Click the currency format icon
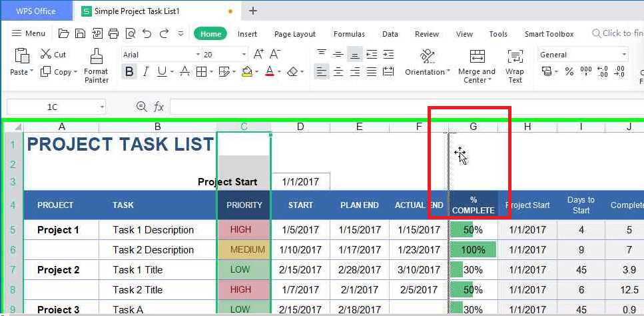Screen dimensions: 644x316 547,72
